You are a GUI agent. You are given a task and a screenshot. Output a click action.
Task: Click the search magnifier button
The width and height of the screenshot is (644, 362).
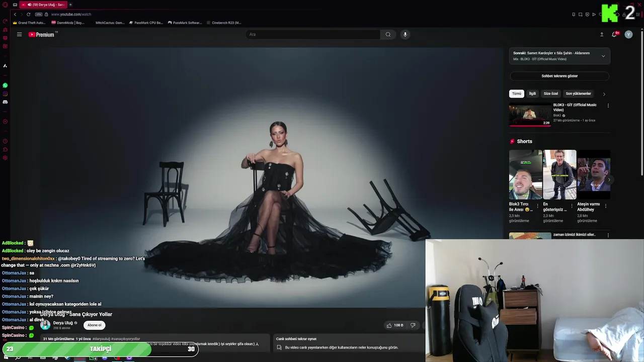click(x=388, y=35)
